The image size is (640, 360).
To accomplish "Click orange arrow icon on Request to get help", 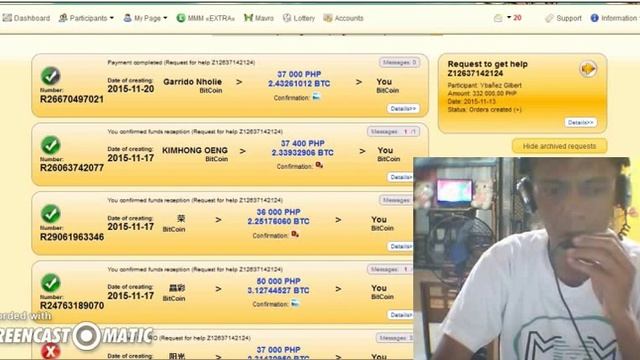I will point(588,69).
